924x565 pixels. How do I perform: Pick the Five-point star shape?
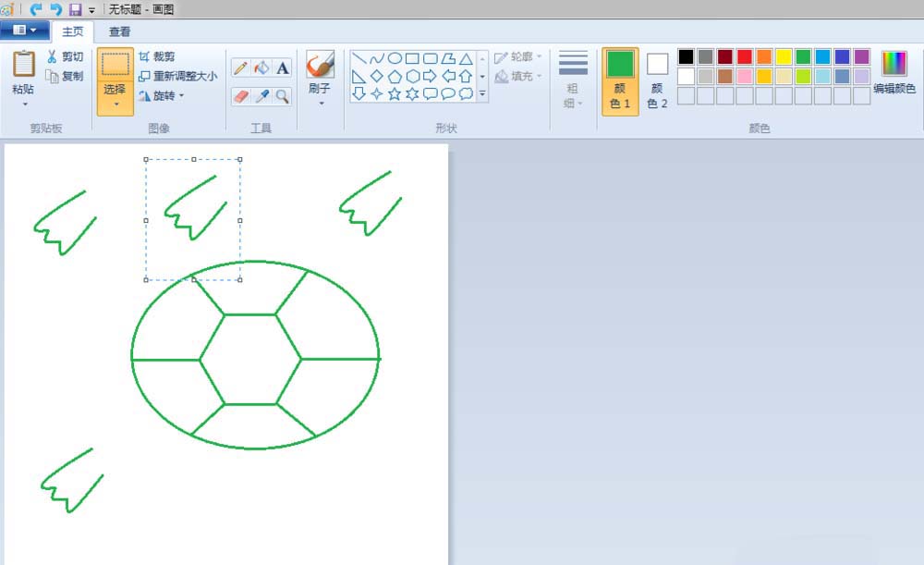point(395,93)
